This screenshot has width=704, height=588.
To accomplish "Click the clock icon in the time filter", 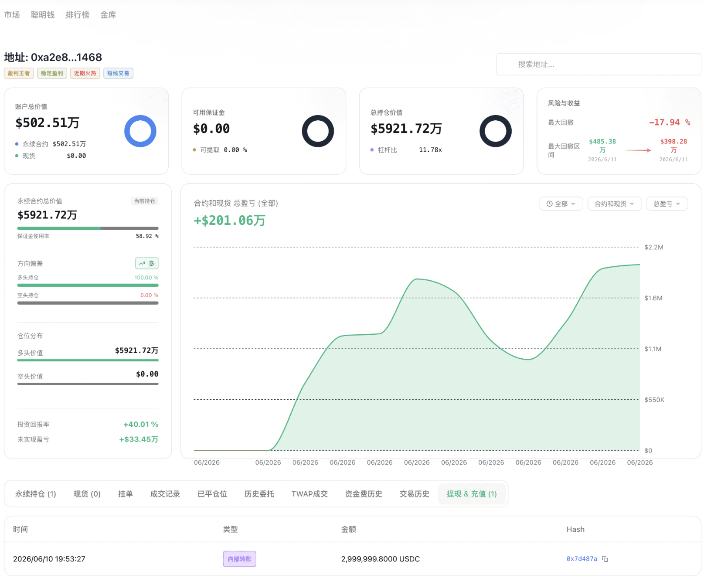I will [550, 204].
